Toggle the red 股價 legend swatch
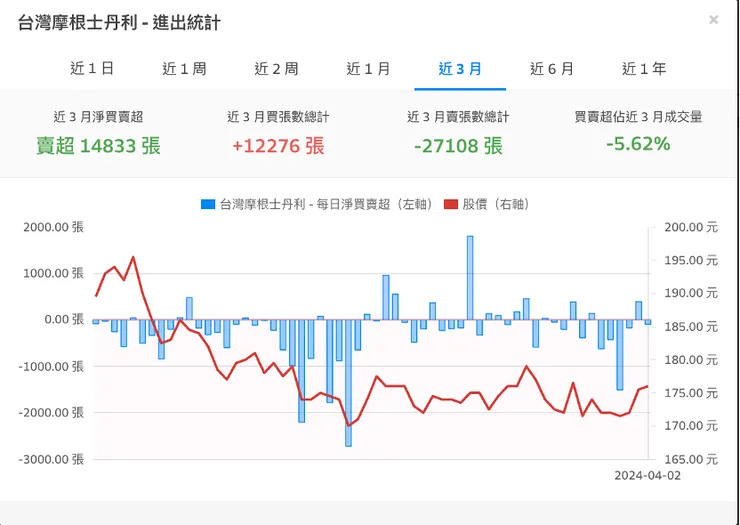Screen dimensions: 740x525 pyautogui.click(x=451, y=204)
